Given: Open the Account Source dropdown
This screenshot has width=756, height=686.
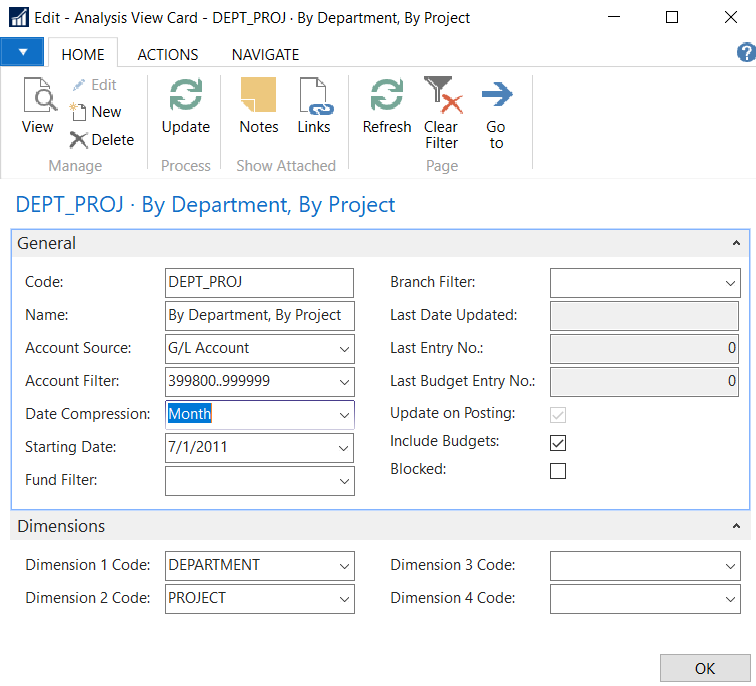Looking at the screenshot, I should pyautogui.click(x=344, y=348).
